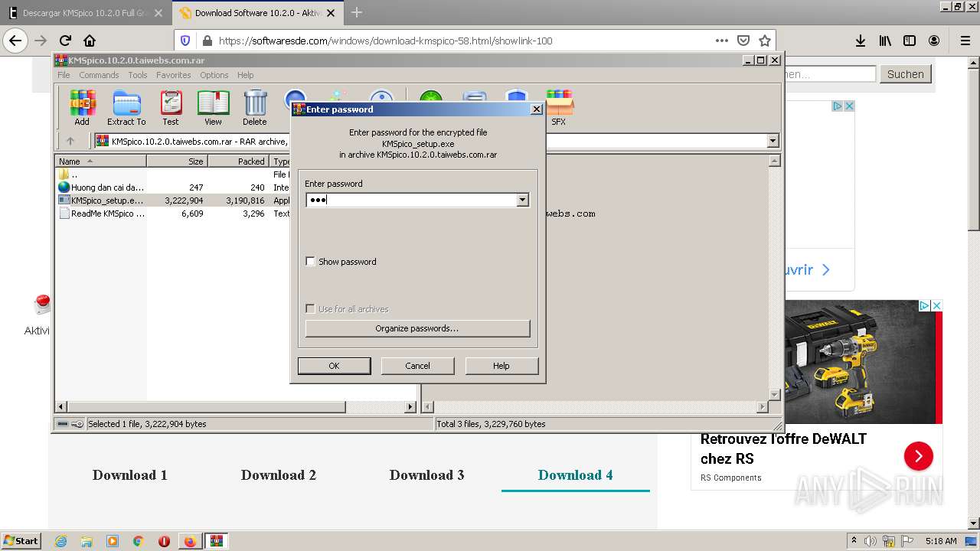
Task: Open the Firefox hamburger menu
Action: 965,41
